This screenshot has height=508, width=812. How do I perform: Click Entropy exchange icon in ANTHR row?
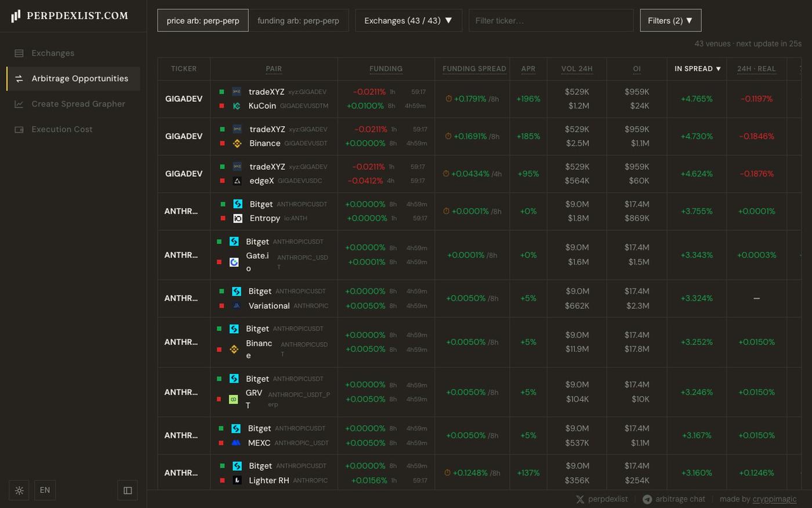(x=238, y=218)
